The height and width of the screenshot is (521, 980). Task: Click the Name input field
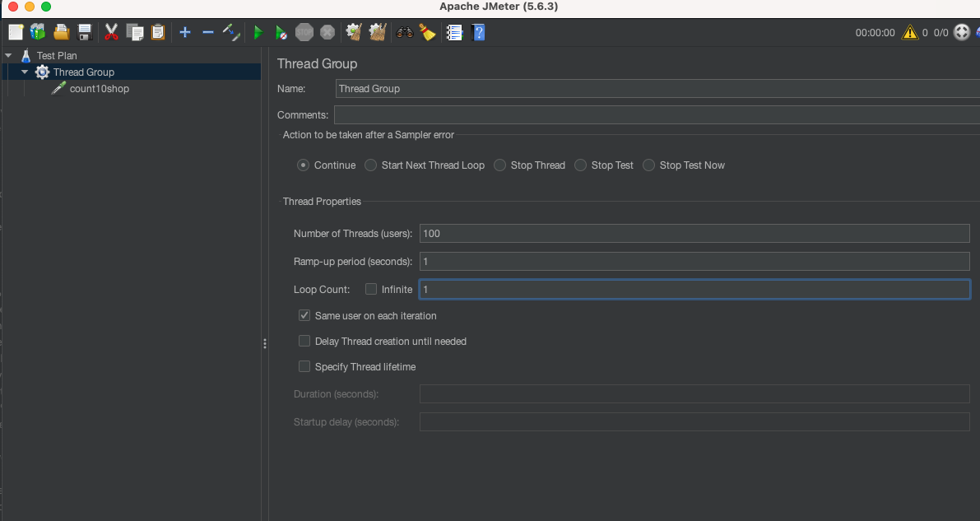click(657, 89)
